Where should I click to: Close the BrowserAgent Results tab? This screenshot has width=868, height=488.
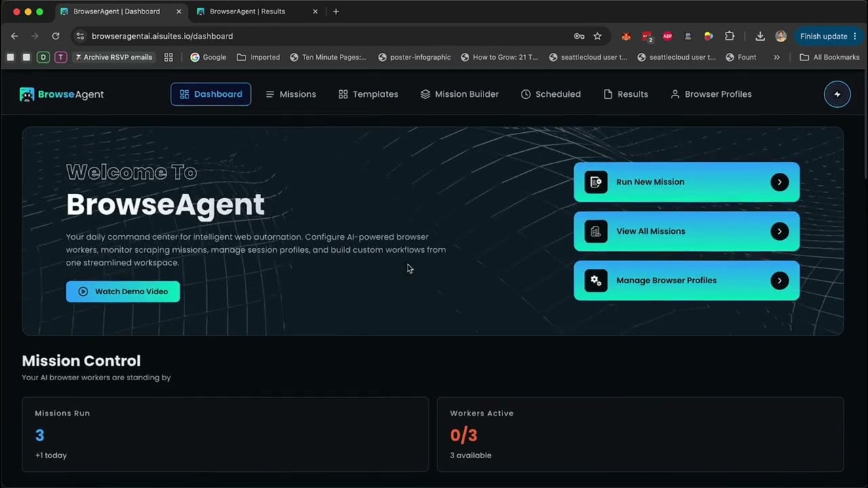[x=315, y=12]
